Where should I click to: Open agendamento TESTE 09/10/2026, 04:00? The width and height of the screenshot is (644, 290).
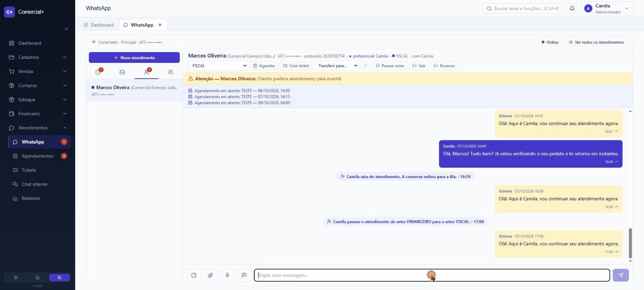239,103
